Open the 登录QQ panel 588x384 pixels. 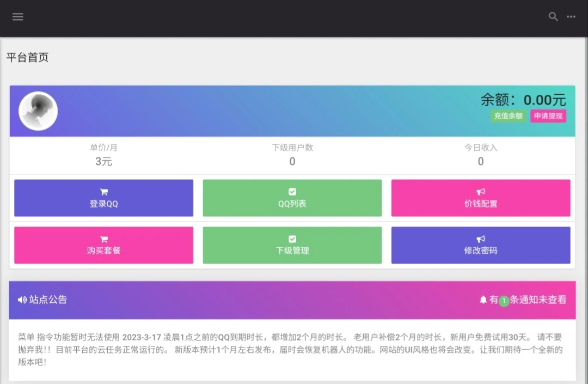(x=103, y=198)
